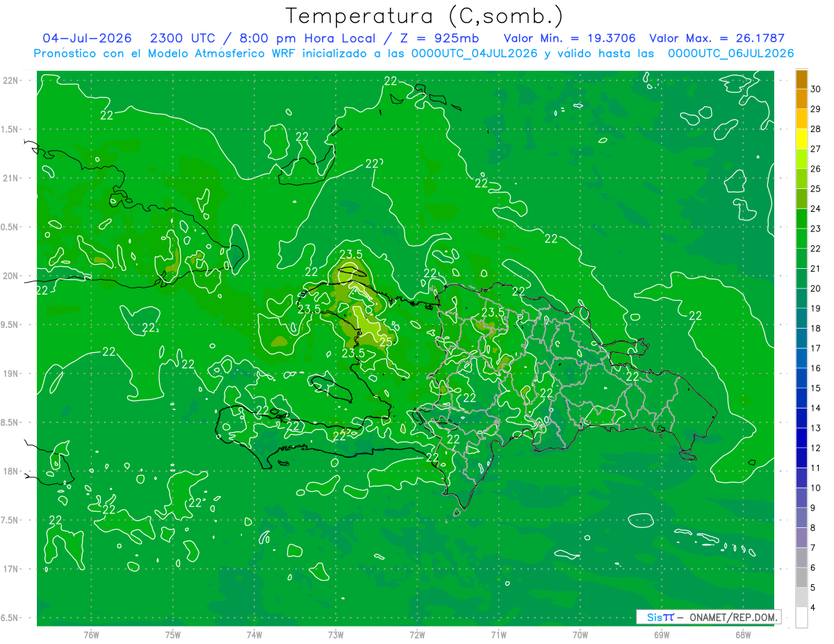Click legend band between 7 and 8
This screenshot has width=834, height=644.
point(801,538)
